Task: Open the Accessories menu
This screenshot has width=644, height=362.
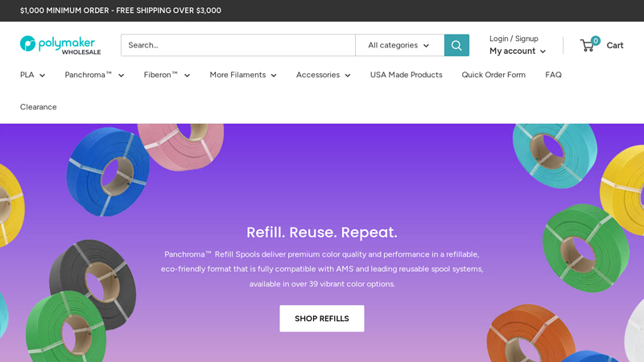Action: 323,75
